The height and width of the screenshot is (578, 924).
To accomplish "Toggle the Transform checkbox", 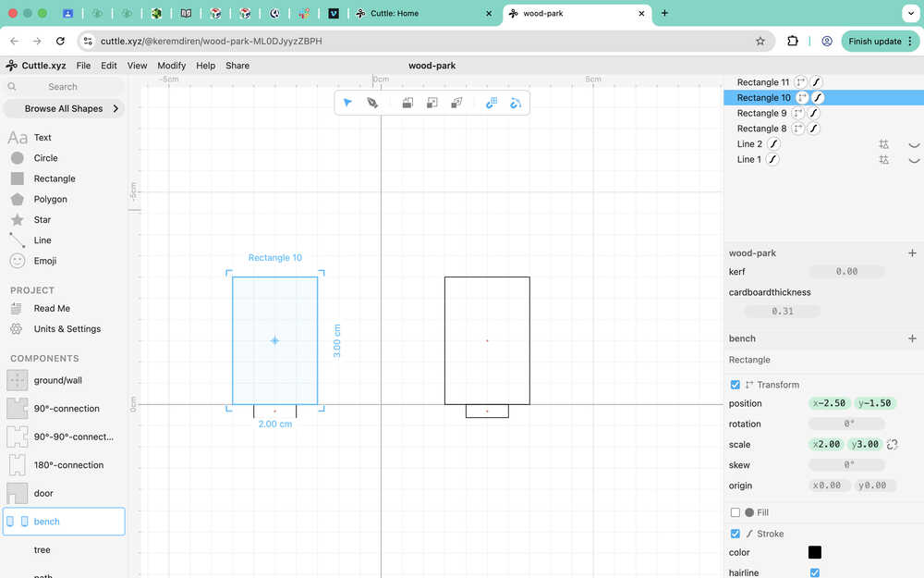I will pos(735,385).
